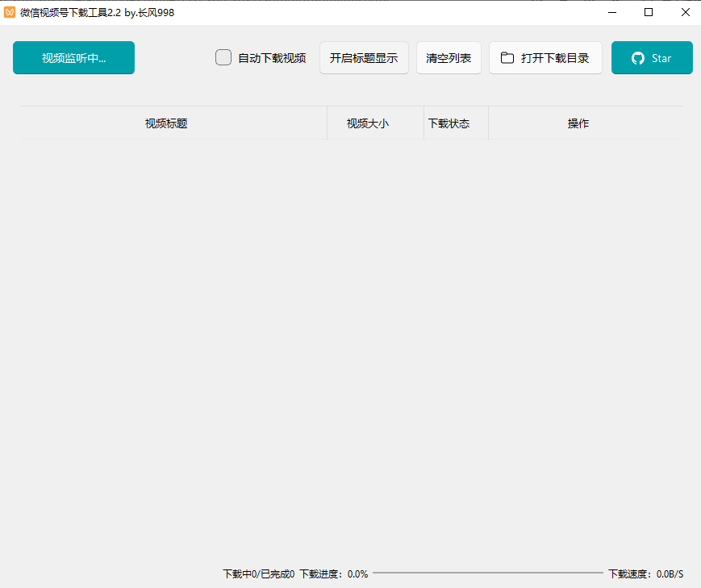701x588 pixels.
Task: Click the 操作 column header
Action: point(578,123)
